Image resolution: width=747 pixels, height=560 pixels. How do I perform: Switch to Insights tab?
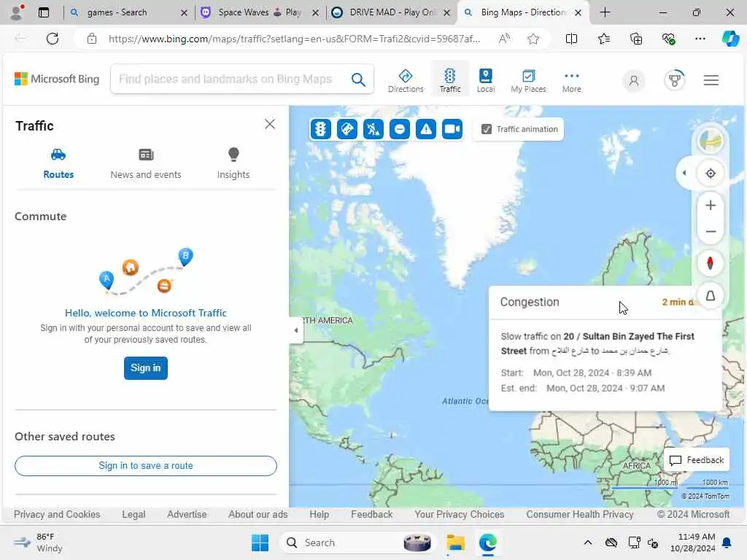pos(233,164)
